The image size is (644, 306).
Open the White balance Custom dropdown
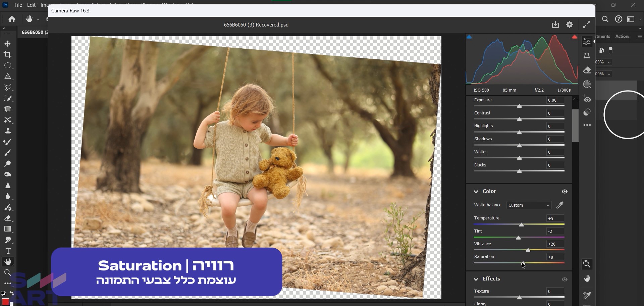pos(529,205)
